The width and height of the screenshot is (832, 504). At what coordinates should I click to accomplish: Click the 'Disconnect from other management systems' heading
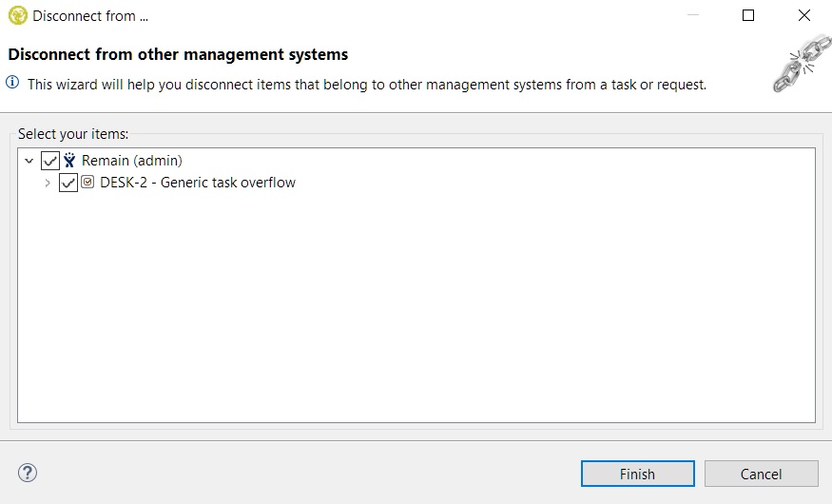coord(178,54)
